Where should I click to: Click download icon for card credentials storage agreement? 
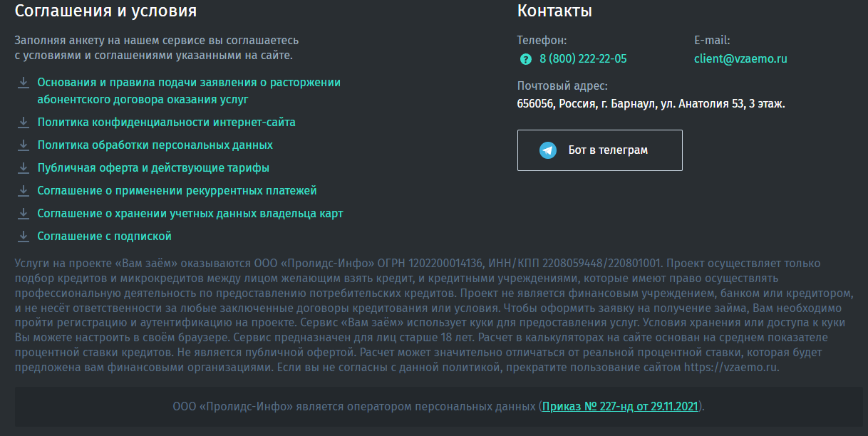pyautogui.click(x=24, y=214)
